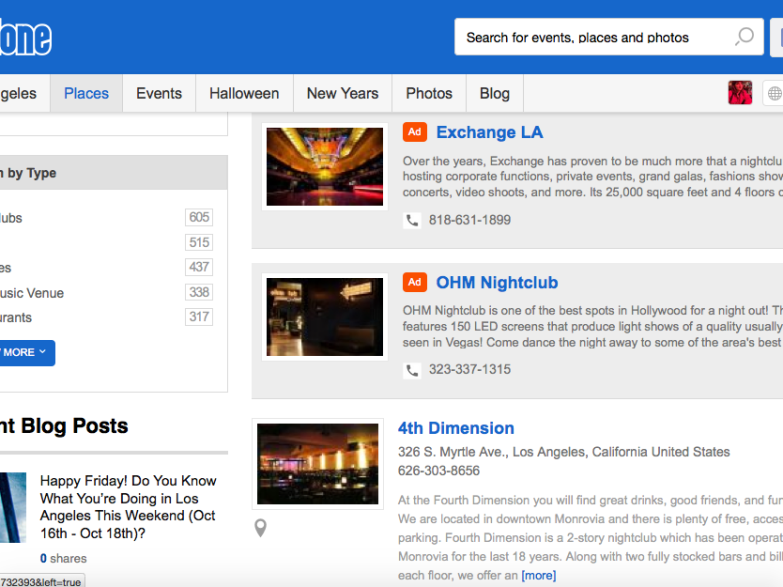Click the 0 shares count
The width and height of the screenshot is (783, 587).
pyautogui.click(x=63, y=559)
